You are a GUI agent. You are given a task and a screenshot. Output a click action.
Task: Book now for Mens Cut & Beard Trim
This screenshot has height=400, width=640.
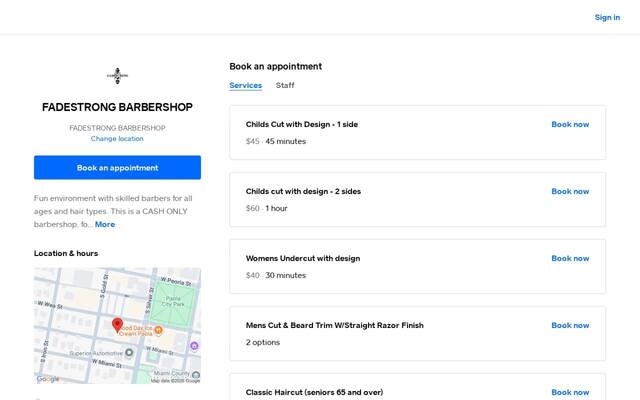click(570, 325)
